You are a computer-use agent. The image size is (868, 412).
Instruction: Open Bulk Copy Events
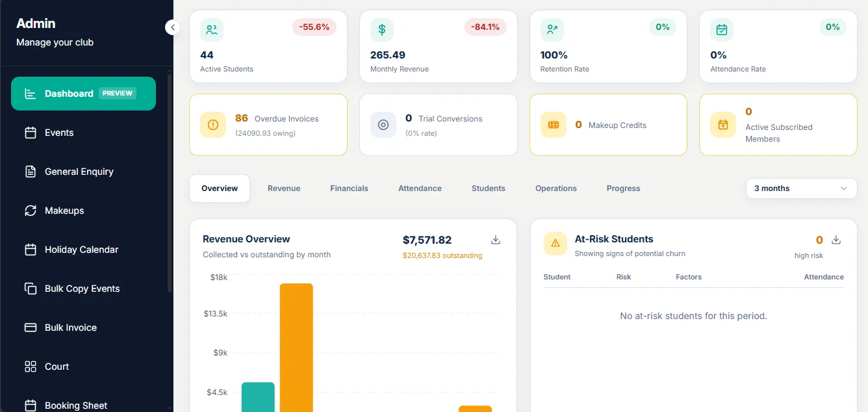coord(83,289)
